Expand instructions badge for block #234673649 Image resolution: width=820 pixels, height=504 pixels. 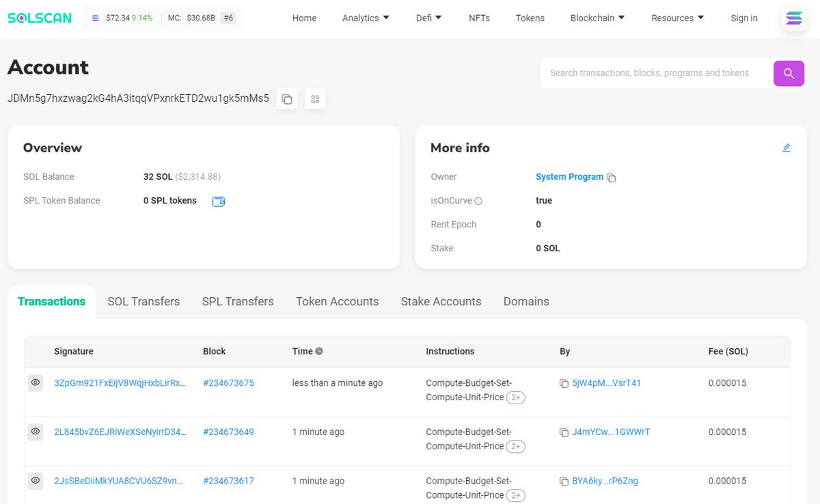coord(515,447)
